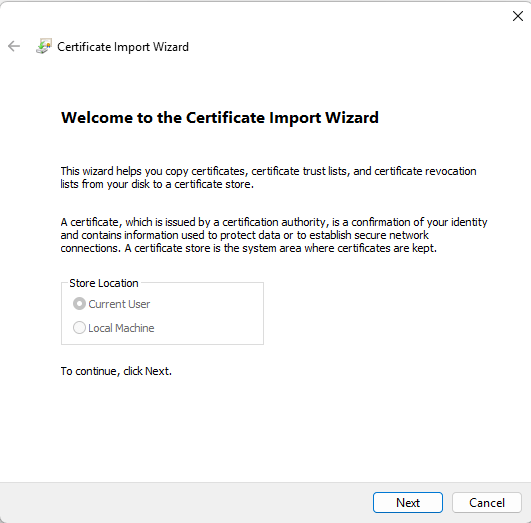Choose the "Current User" label text
Screen dimensions: 531x523
click(x=119, y=304)
